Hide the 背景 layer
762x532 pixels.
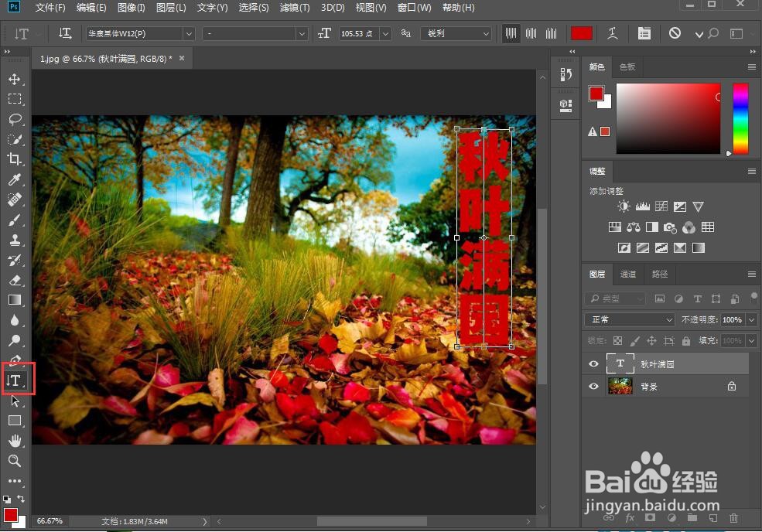tap(593, 387)
